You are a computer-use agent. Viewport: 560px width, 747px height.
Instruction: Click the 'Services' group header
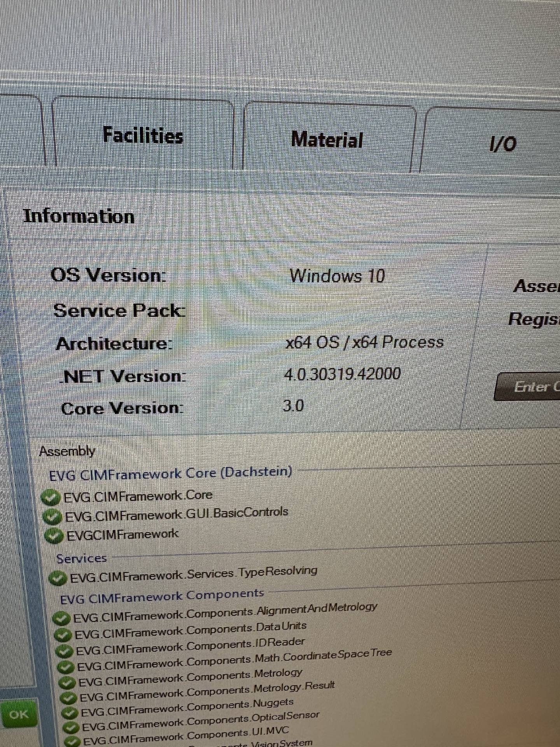(82, 559)
